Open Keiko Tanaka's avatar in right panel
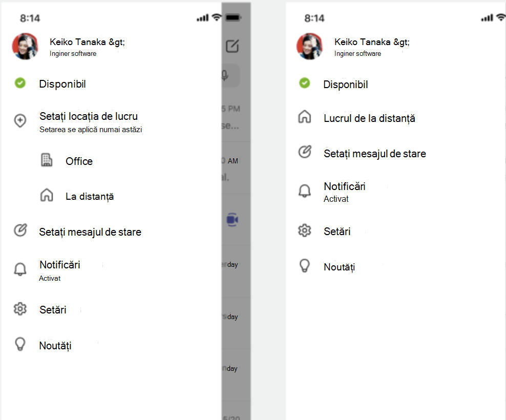Image resolution: width=506 pixels, height=420 pixels. pos(309,47)
